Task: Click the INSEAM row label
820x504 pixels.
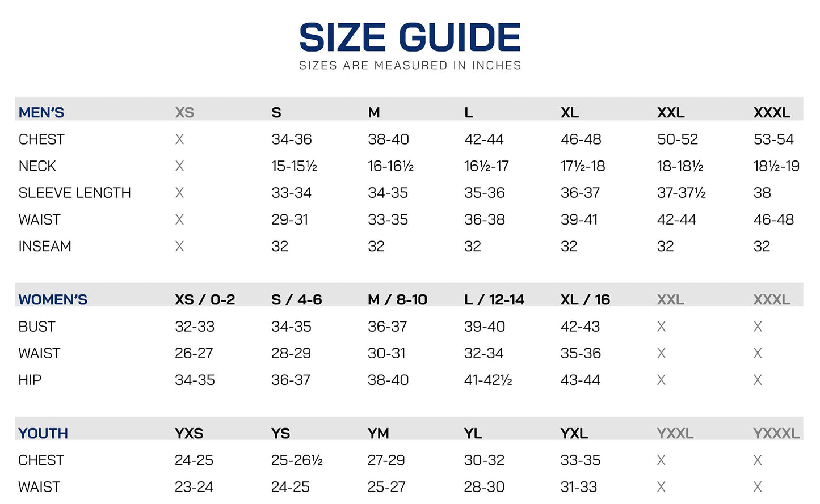Action: pyautogui.click(x=45, y=246)
